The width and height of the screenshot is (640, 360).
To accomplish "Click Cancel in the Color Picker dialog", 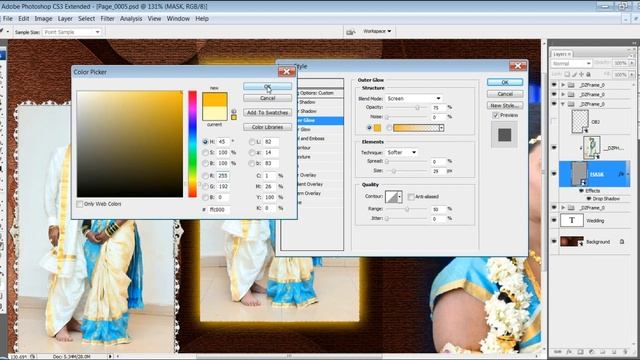I will tap(267, 98).
